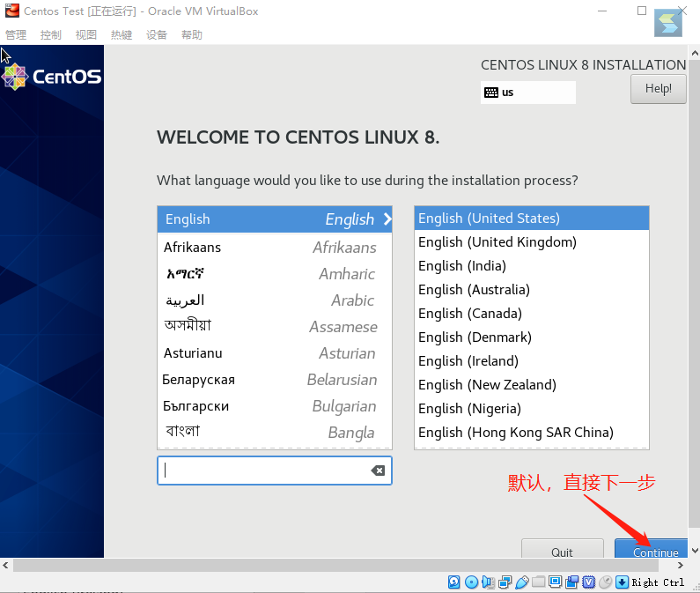Select Afrikaans in the language list
This screenshot has height=593, width=700.
click(275, 247)
